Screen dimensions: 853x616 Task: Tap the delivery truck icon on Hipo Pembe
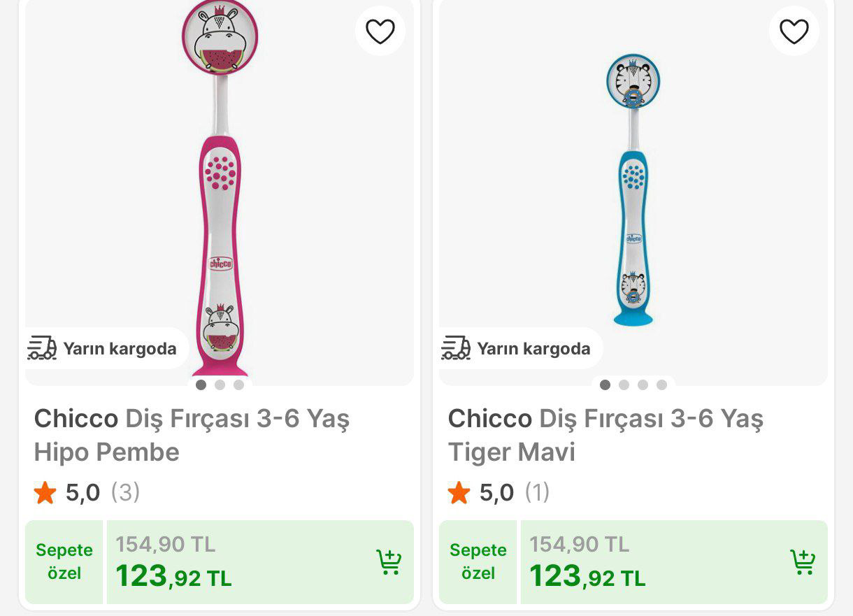point(42,348)
